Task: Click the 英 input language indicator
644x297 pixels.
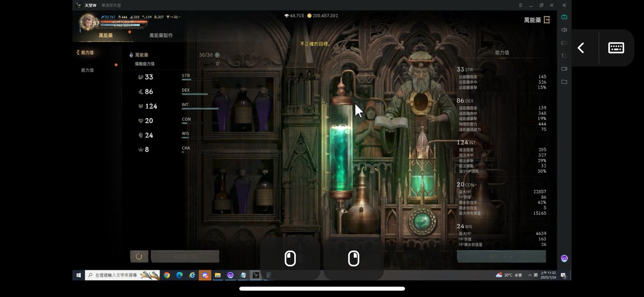Action: 535,275
